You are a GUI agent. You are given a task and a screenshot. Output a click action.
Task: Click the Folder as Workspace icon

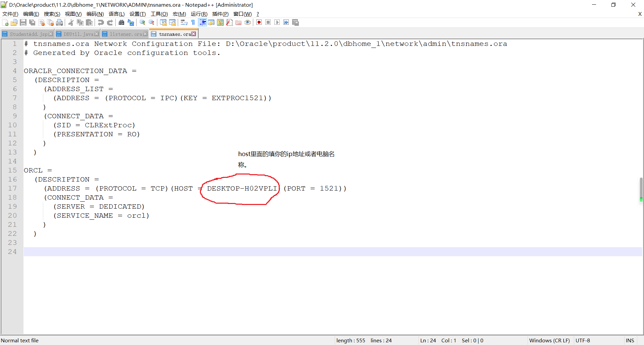(238, 22)
